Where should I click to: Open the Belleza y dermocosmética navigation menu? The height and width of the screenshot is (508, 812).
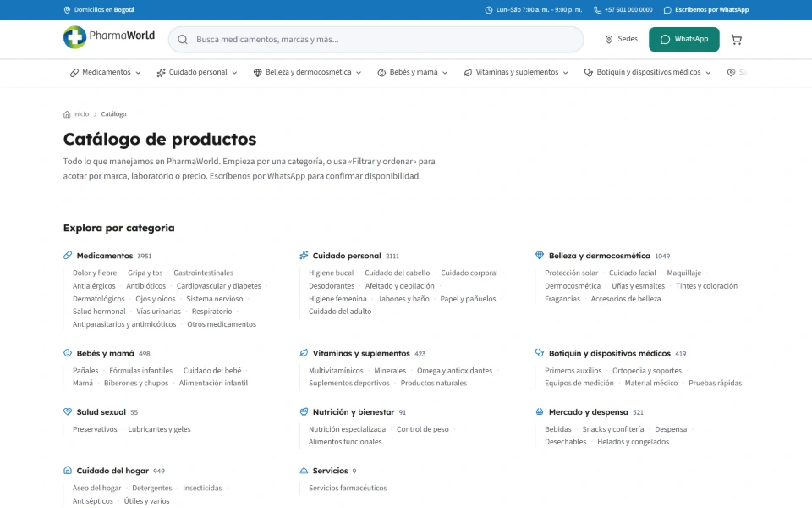point(307,73)
